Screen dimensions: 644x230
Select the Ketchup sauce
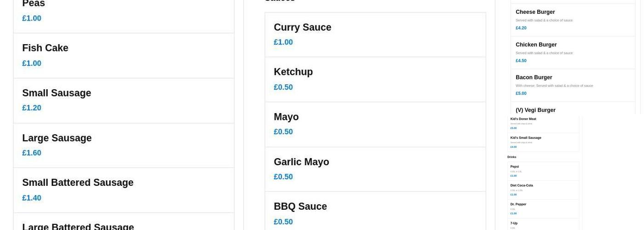375,79
